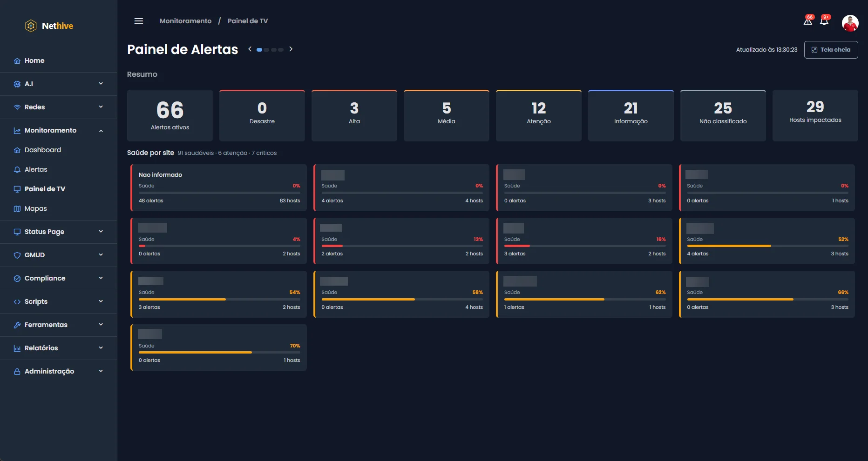Click the Relatórios bar chart icon
The height and width of the screenshot is (461, 868).
[x=17, y=348]
